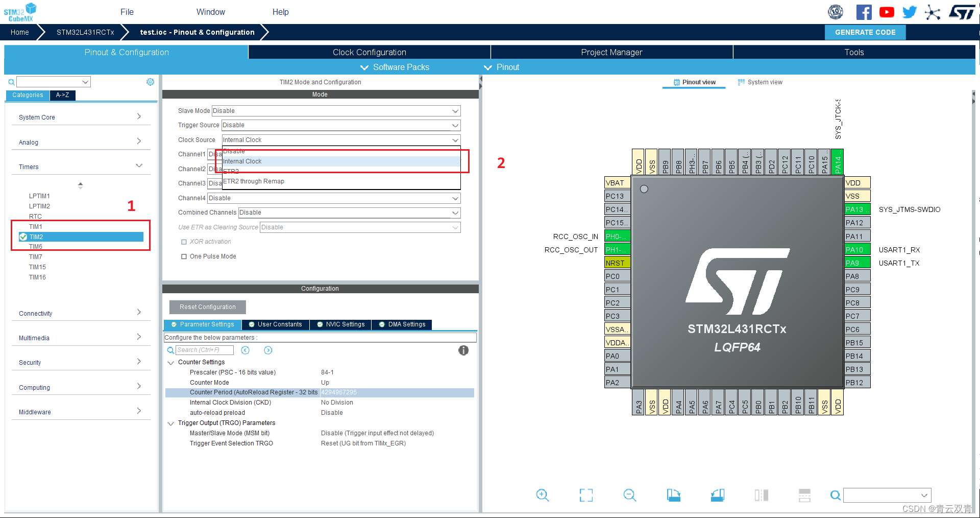This screenshot has height=518, width=980.
Task: Open the ST community network icon
Action: click(932, 12)
